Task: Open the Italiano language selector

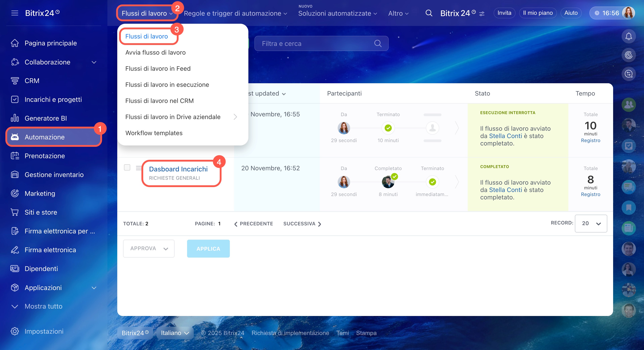Action: coord(175,333)
